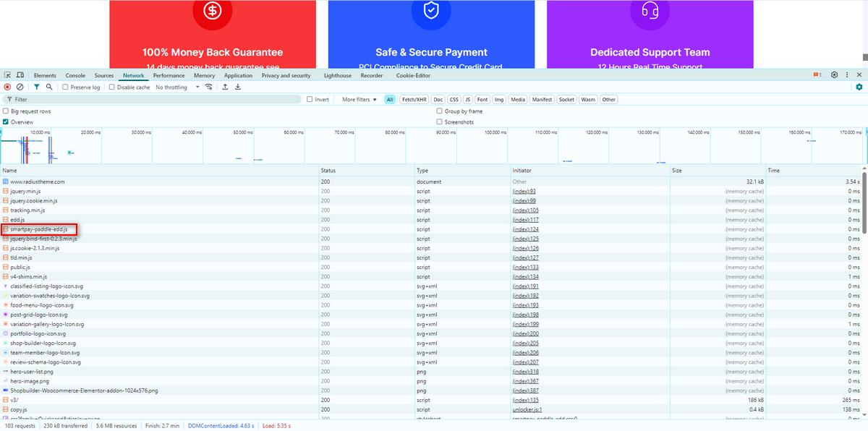Filter requests by Fetch/XHR

pyautogui.click(x=414, y=99)
